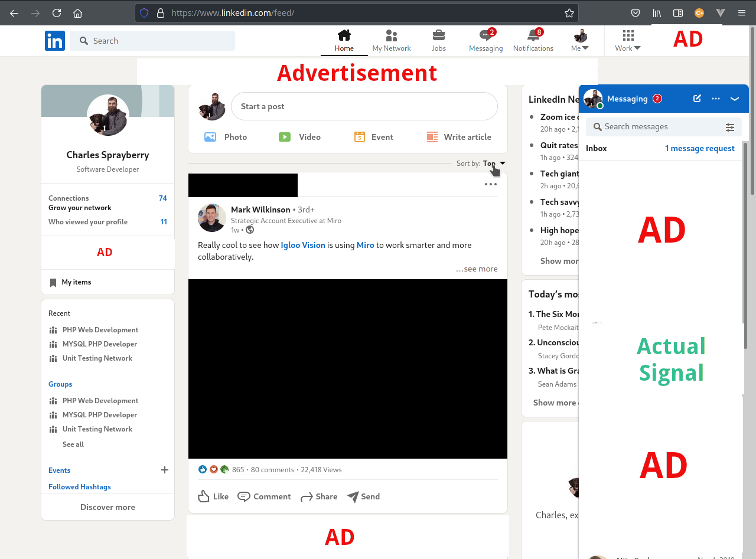756x559 pixels.
Task: Add a Video to post
Action: click(x=299, y=137)
